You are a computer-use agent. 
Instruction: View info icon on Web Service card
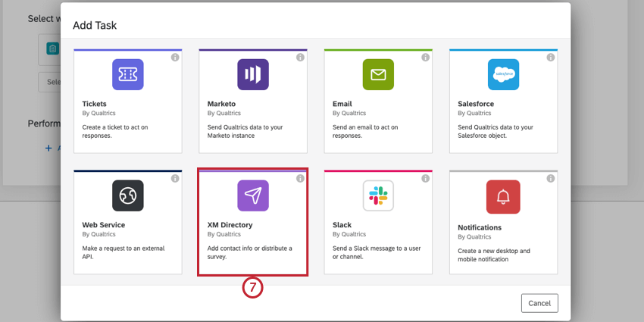(175, 178)
